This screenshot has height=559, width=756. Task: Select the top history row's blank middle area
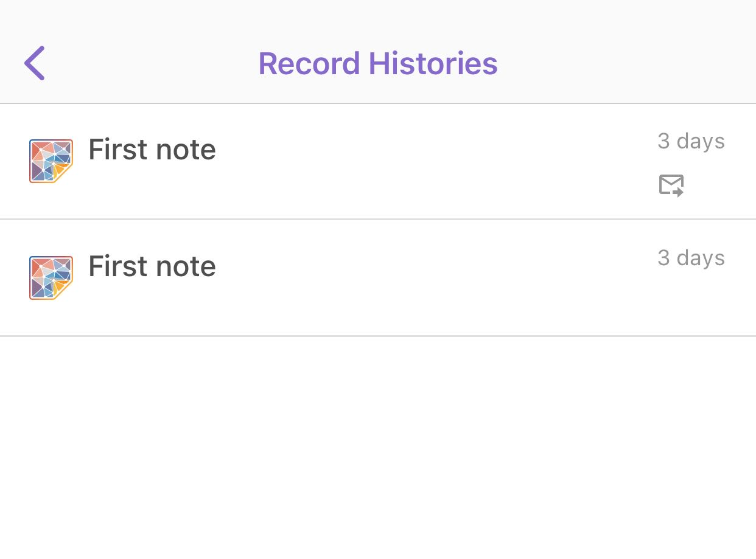point(426,161)
